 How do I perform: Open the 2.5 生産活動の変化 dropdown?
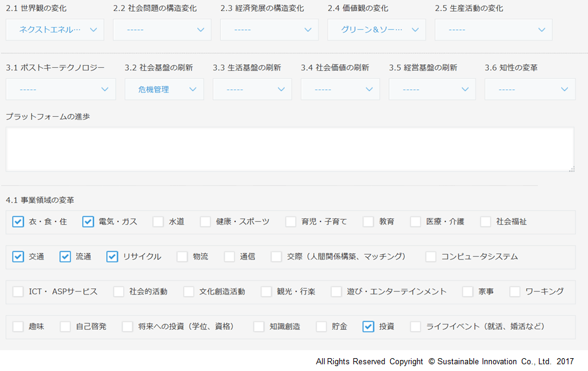point(493,29)
